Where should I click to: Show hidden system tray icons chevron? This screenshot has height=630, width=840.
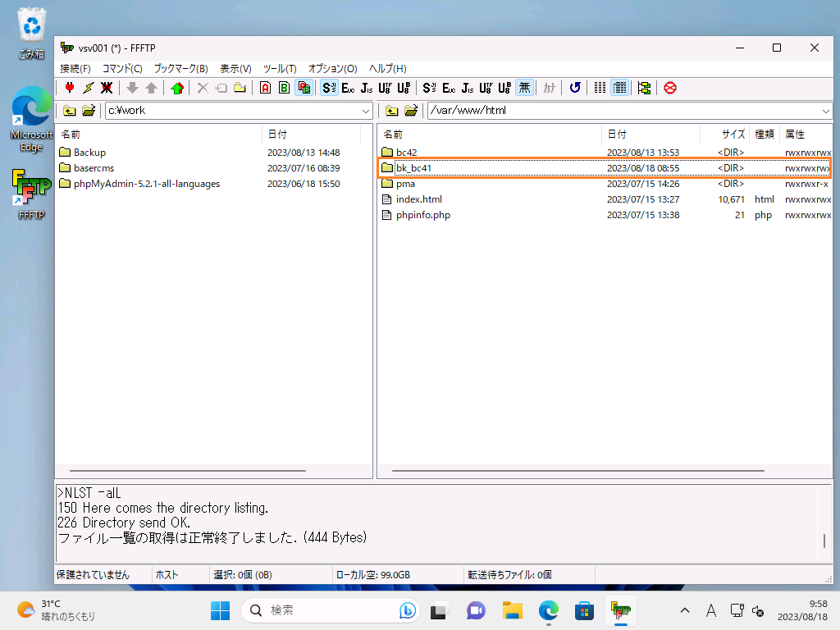(685, 610)
